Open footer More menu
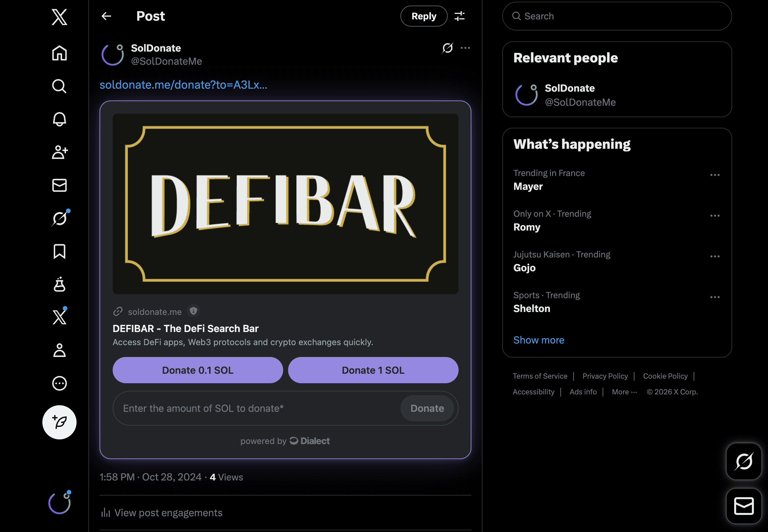The height and width of the screenshot is (532, 768). click(x=624, y=392)
